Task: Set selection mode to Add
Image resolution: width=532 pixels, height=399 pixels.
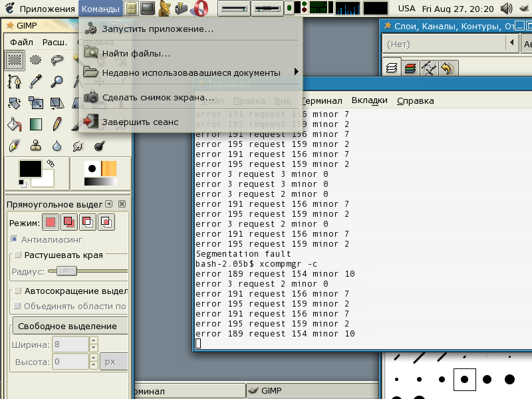Action: 69,223
